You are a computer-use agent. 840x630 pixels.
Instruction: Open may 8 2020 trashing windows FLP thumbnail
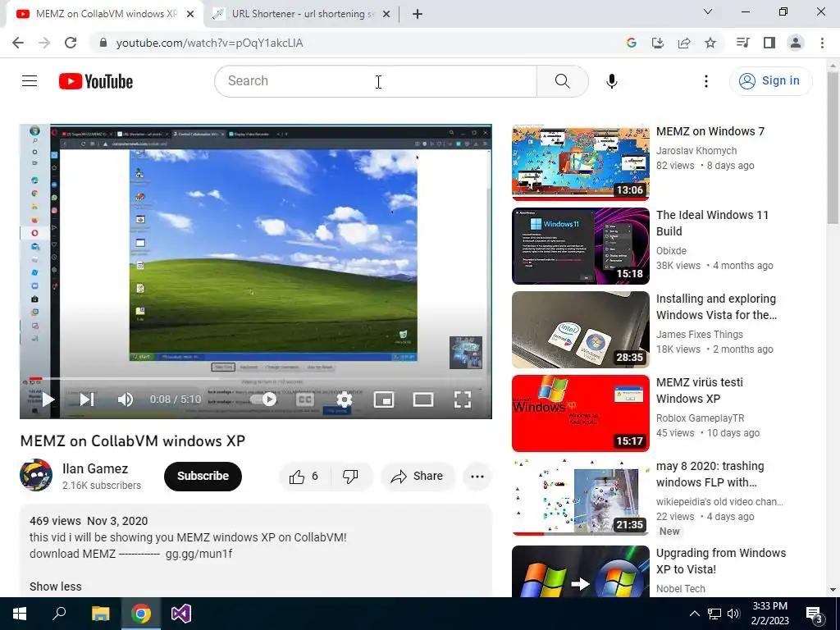click(581, 497)
